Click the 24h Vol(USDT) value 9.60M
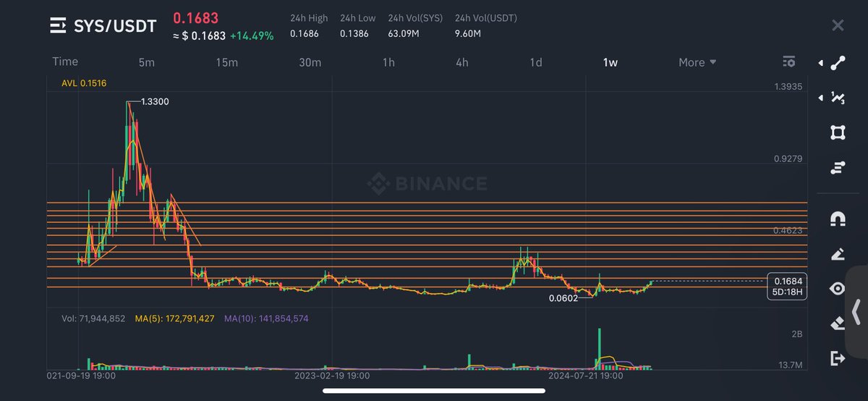Viewport: 868px width, 401px height. tap(468, 33)
